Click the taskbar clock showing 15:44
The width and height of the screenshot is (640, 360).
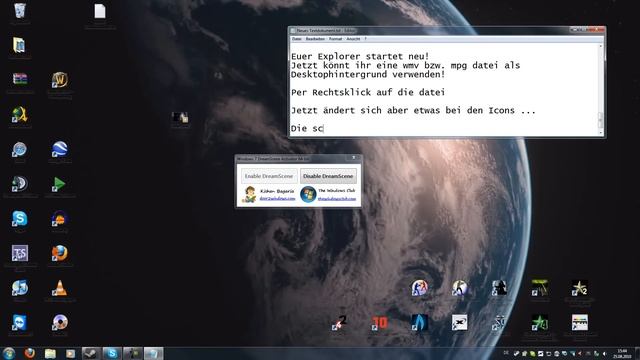[x=622, y=353]
